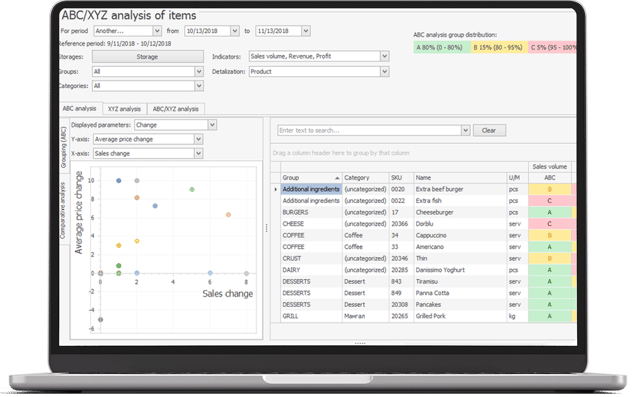Image resolution: width=636 pixels, height=397 pixels.
Task: Select the red C 5% legend swatch
Action: pyautogui.click(x=552, y=47)
